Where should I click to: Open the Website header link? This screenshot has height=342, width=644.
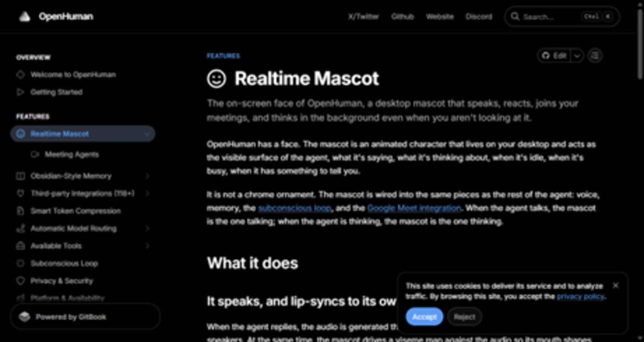coord(439,17)
